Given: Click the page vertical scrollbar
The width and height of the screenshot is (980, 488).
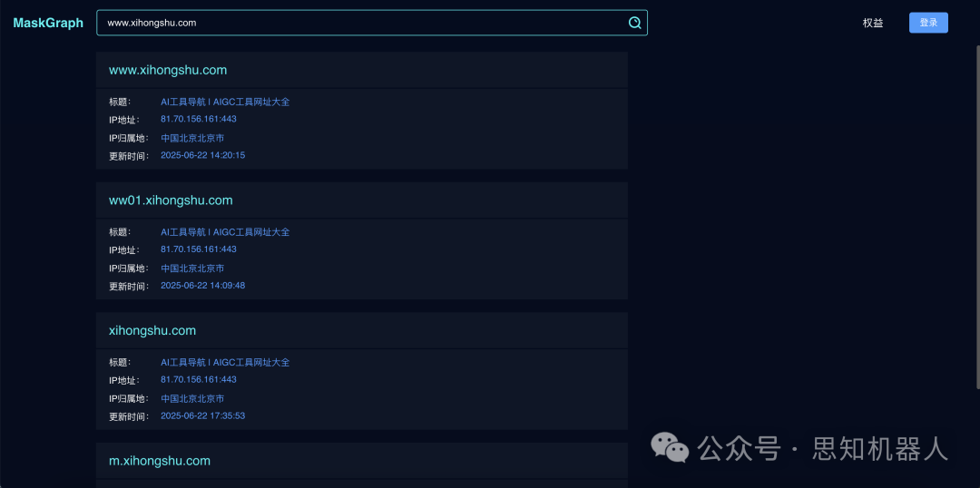Looking at the screenshot, I should click(x=976, y=219).
